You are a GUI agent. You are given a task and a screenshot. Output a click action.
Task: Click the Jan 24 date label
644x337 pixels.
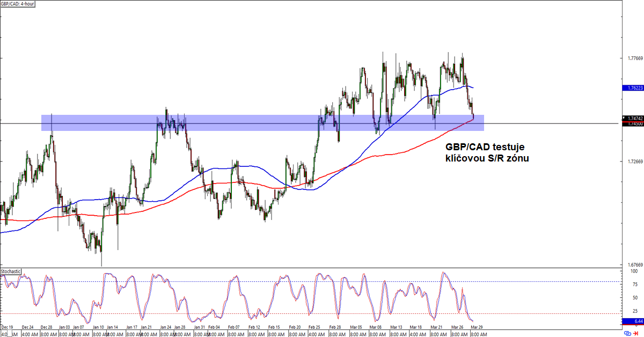coord(165,327)
